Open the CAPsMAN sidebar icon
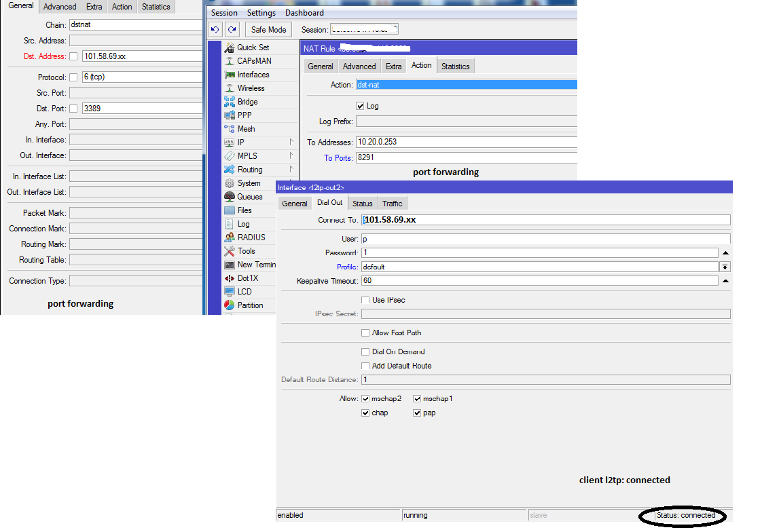Viewport: 779px width, 532px height. (x=229, y=61)
